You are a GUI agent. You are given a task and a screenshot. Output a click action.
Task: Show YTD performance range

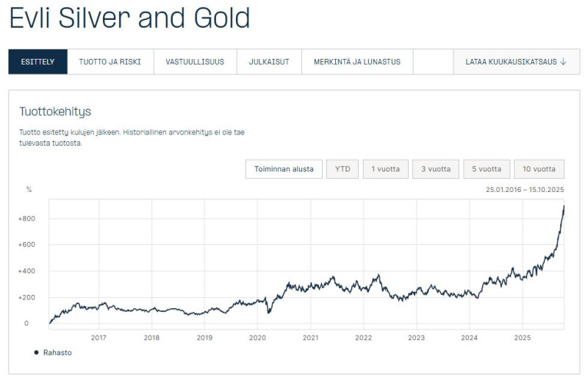tap(343, 169)
